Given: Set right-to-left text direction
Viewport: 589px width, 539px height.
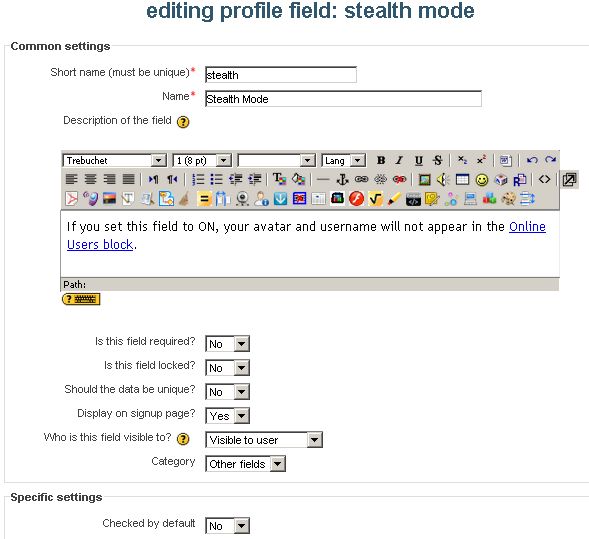Looking at the screenshot, I should (172, 179).
